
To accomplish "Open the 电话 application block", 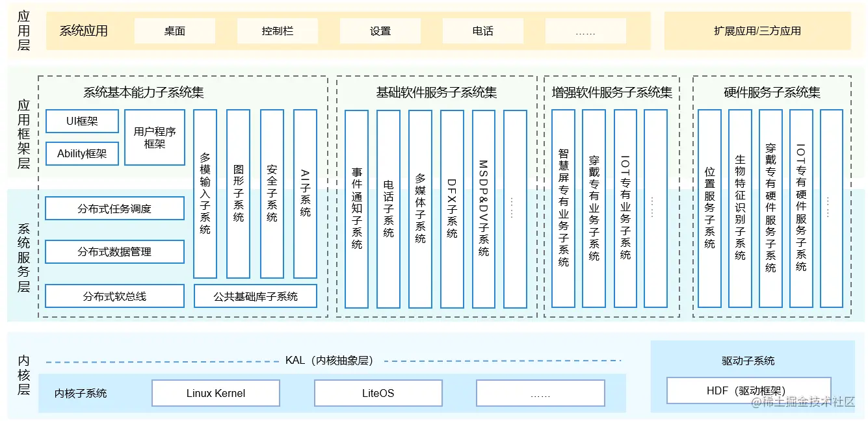I will pyautogui.click(x=482, y=30).
